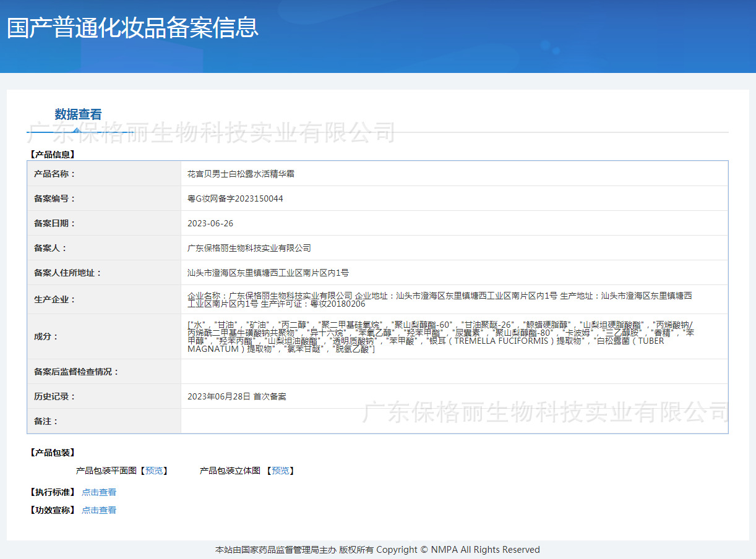Image resolution: width=756 pixels, height=559 pixels.
Task: Click the 备注 row label
Action: point(46,421)
